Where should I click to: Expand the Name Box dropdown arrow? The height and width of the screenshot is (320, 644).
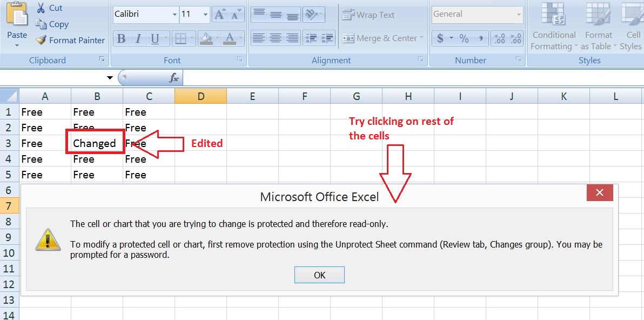(110, 78)
